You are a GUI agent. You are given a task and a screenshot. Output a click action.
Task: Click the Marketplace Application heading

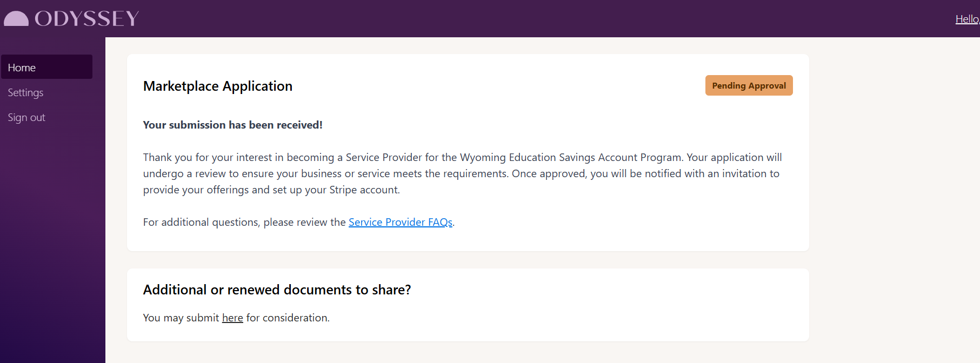(218, 86)
